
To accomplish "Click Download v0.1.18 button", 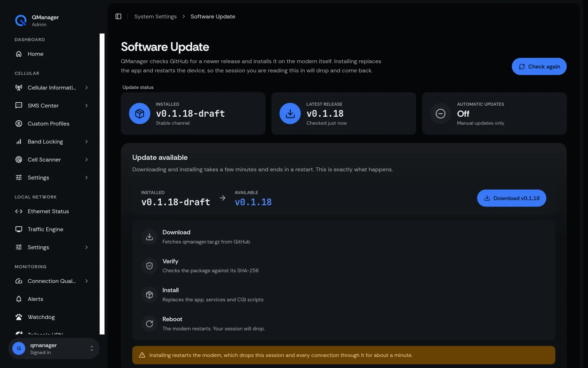I will tap(512, 198).
